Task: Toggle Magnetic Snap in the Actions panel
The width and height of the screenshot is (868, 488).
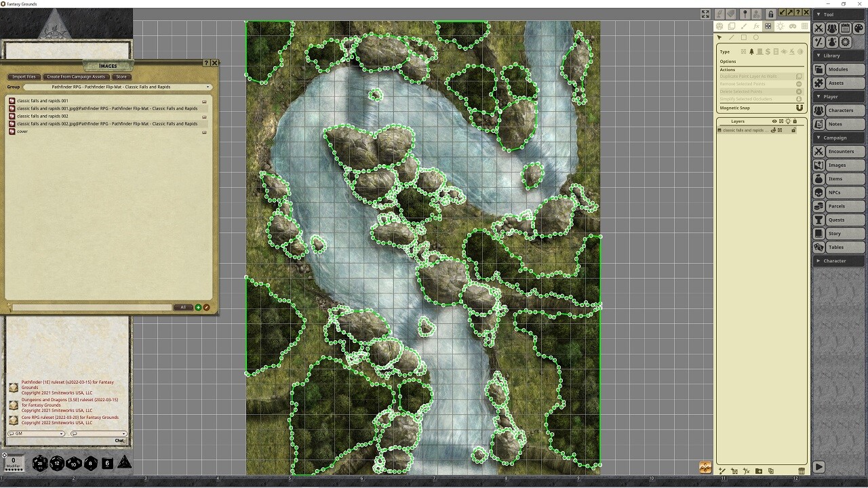Action: (x=800, y=107)
